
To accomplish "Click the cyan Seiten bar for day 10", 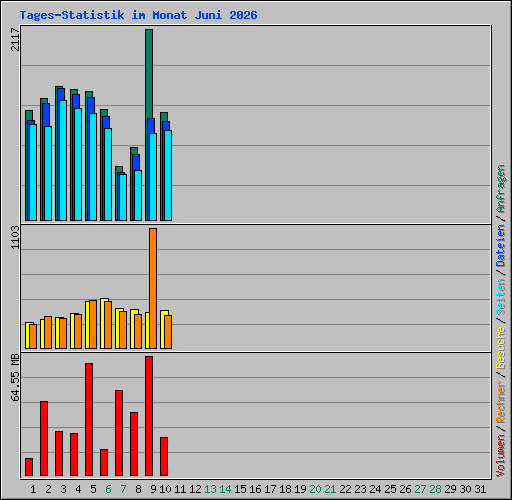I will [x=168, y=175].
